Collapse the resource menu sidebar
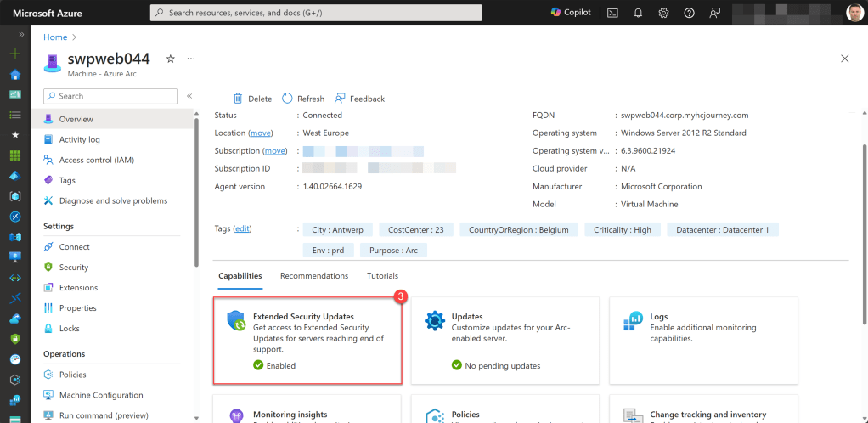Screen dimensions: 868x423 click(x=189, y=96)
